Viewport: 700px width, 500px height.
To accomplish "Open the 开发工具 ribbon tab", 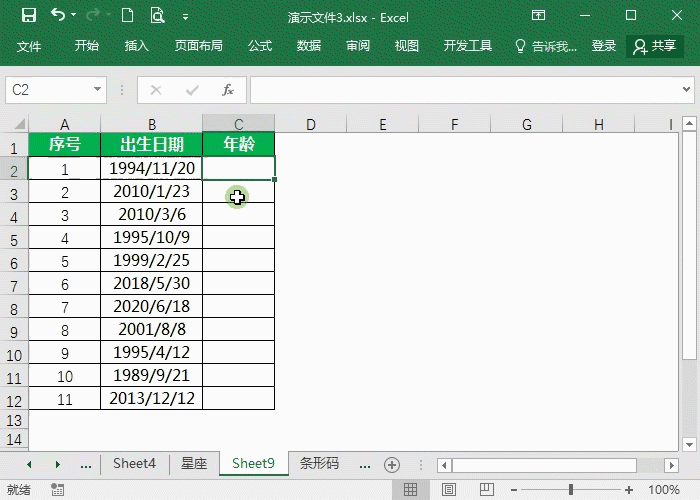I will click(x=467, y=46).
